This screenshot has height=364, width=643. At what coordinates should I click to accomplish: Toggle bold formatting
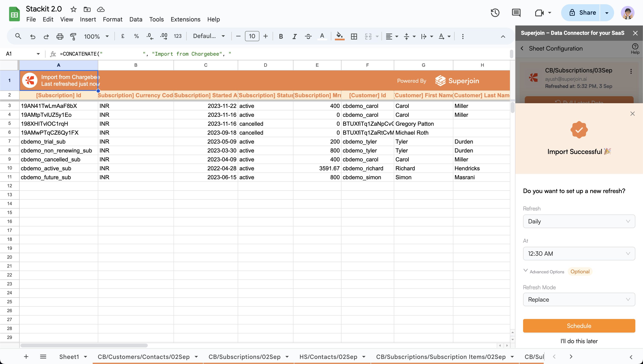coord(281,37)
